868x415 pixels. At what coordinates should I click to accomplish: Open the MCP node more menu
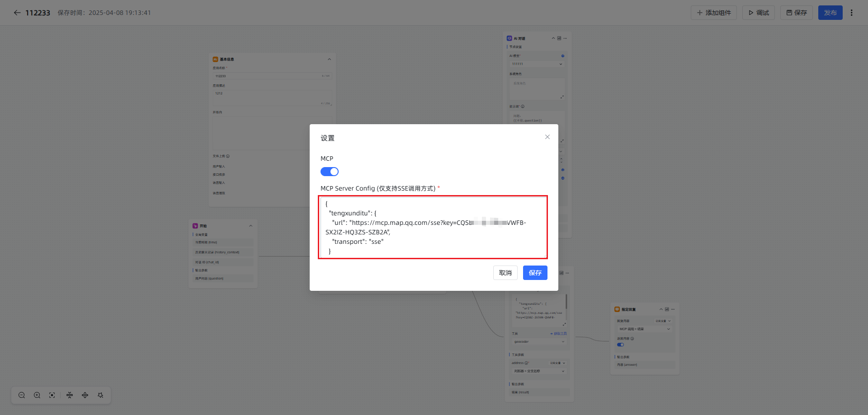567,273
